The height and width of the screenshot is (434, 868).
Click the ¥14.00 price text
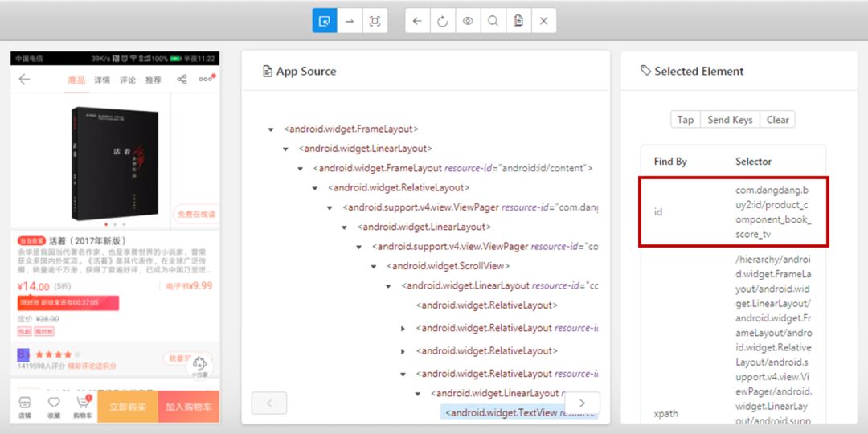point(33,287)
